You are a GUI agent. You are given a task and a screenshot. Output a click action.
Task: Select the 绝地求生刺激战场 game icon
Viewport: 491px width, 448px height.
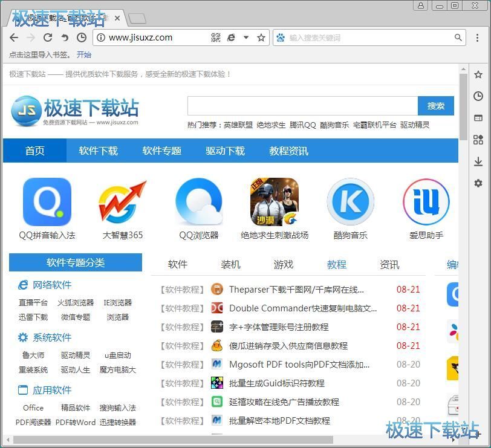tap(275, 202)
